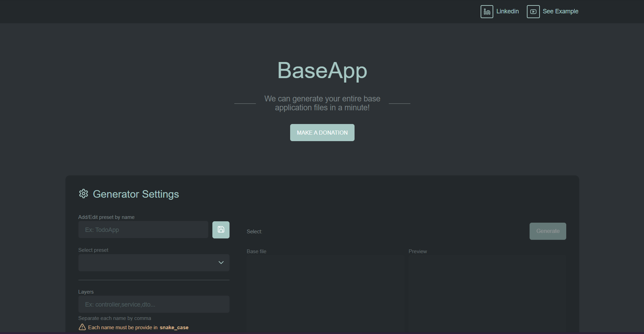This screenshot has width=644, height=334.
Task: Click the Linkedin square icon in header
Action: click(487, 11)
